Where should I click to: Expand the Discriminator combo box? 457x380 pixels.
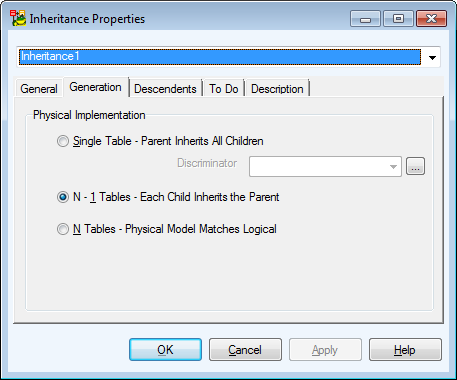393,166
